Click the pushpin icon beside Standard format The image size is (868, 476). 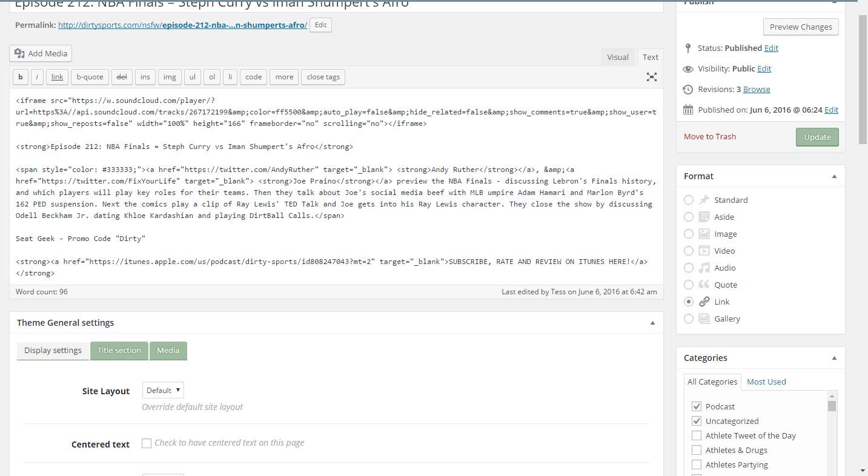[x=704, y=200]
